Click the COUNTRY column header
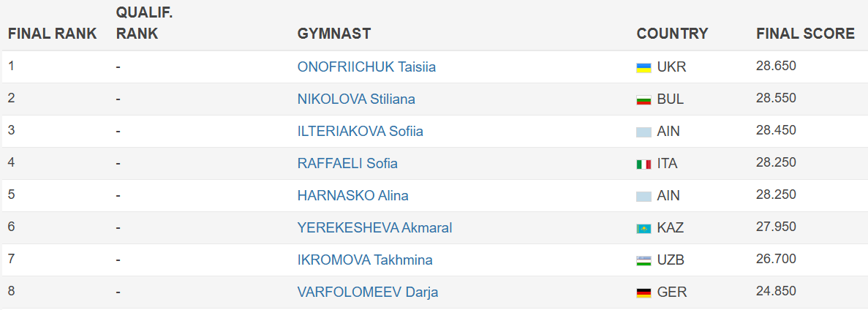This screenshot has height=310, width=868. [x=672, y=34]
